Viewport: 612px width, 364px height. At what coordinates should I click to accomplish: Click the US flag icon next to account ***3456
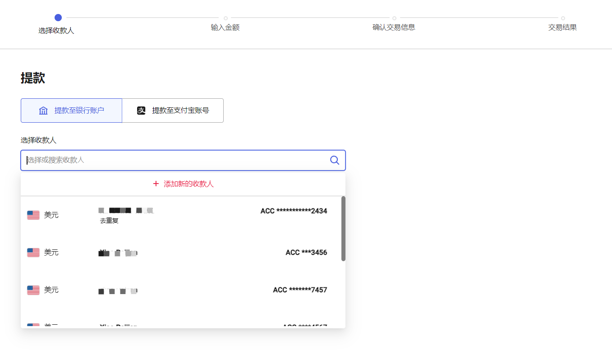[x=33, y=252]
